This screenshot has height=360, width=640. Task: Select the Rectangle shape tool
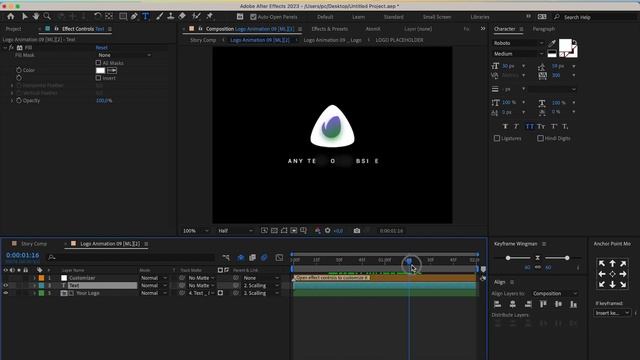122,16
